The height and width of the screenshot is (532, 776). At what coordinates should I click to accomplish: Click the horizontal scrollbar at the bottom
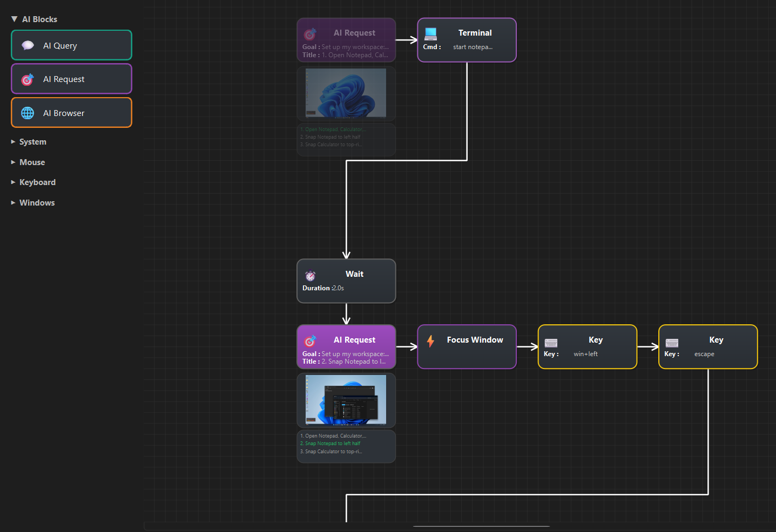(481, 526)
